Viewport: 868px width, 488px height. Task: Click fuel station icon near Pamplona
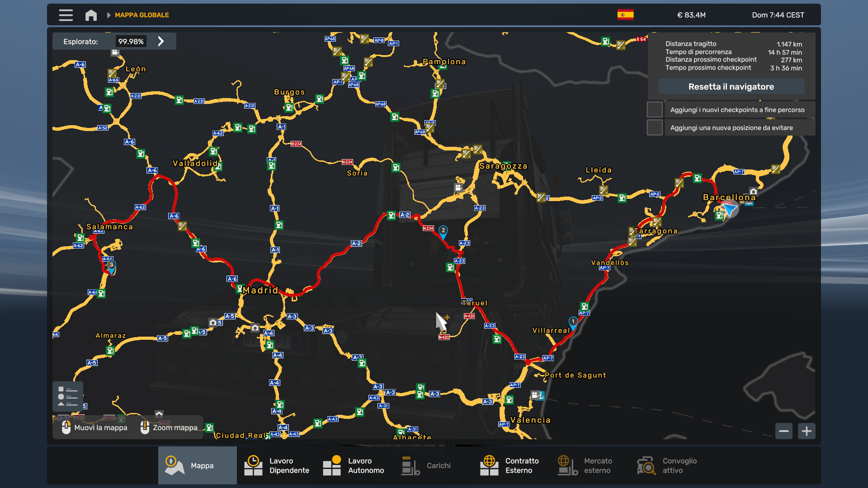[x=435, y=94]
